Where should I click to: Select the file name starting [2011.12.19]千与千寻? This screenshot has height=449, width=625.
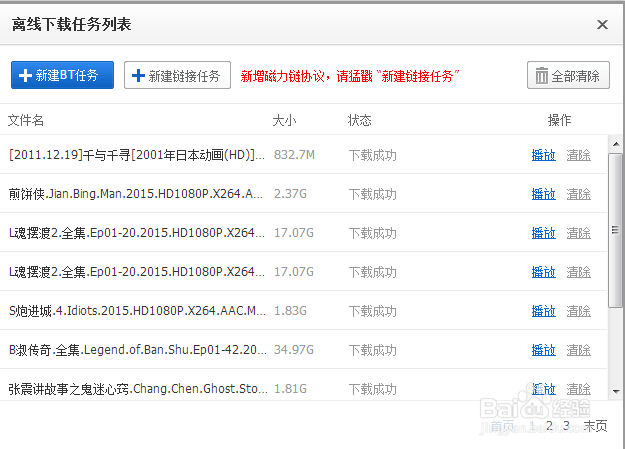coord(137,155)
